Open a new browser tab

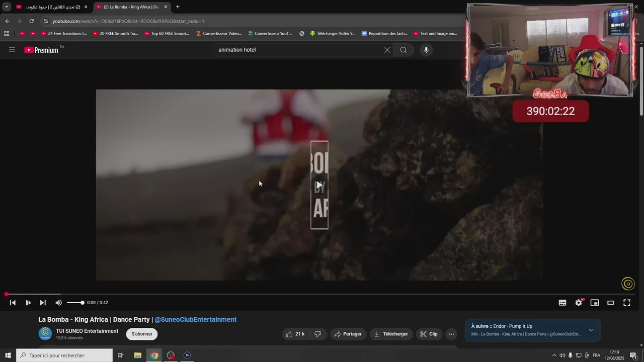(178, 7)
